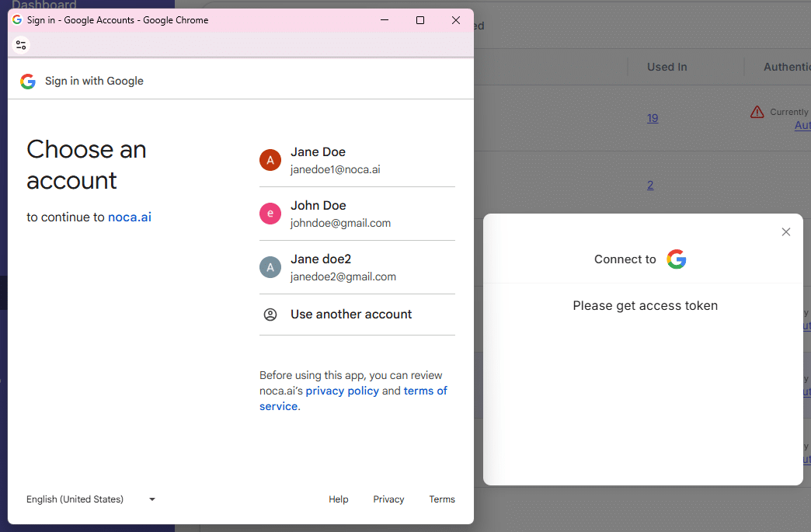Minimize the Google sign-in popup window
811x532 pixels.
click(x=385, y=20)
